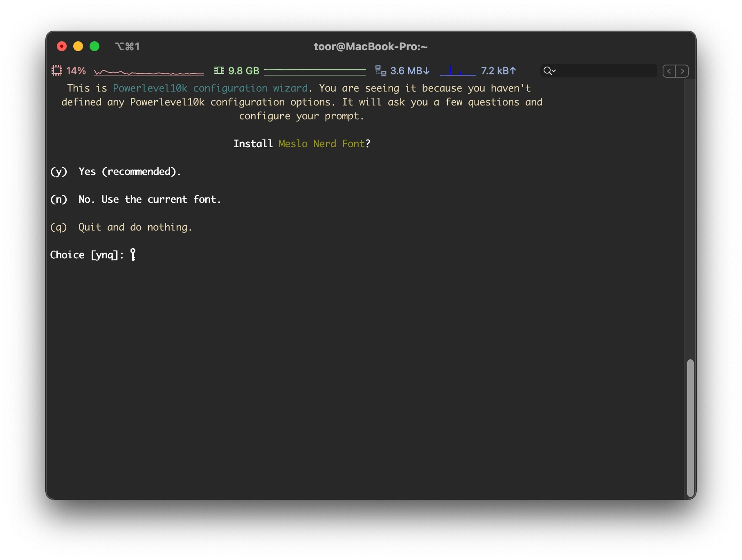This screenshot has width=742, height=560.
Task: Go to previous search result arrow
Action: (669, 71)
